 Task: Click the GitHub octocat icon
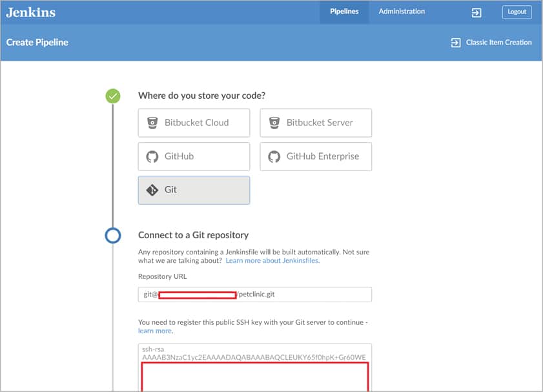pyautogui.click(x=152, y=157)
